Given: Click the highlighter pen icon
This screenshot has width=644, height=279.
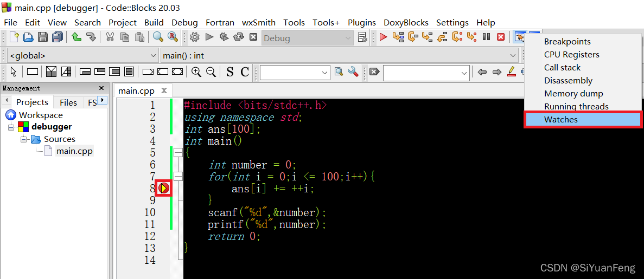Looking at the screenshot, I should click(x=511, y=72).
